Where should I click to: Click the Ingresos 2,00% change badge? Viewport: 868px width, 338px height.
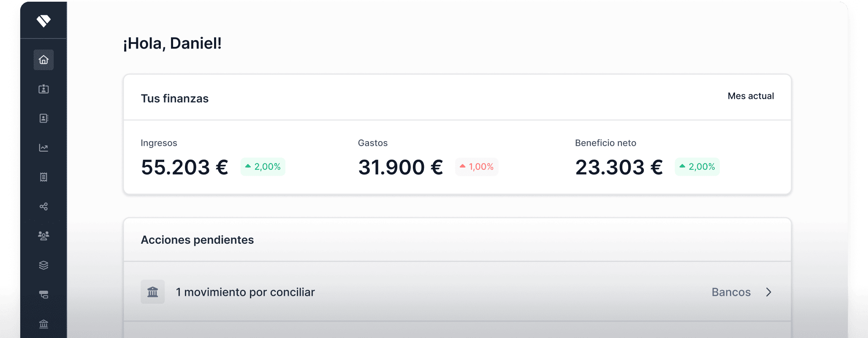tap(263, 167)
